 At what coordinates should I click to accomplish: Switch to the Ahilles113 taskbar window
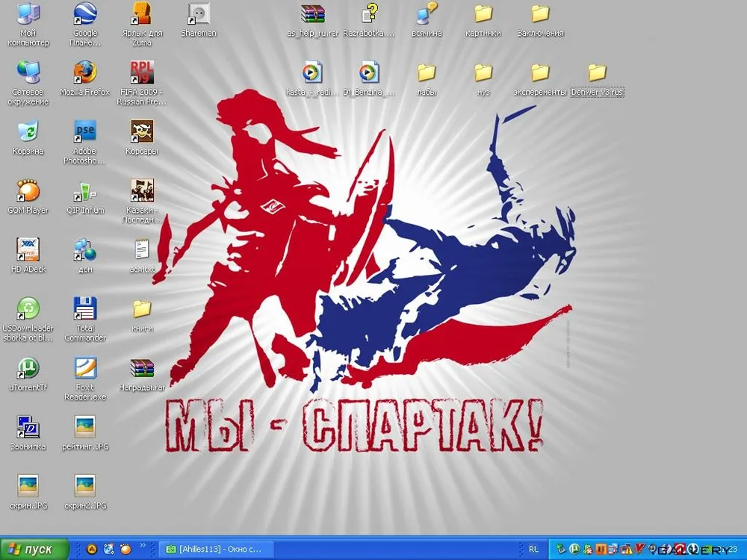(x=217, y=550)
